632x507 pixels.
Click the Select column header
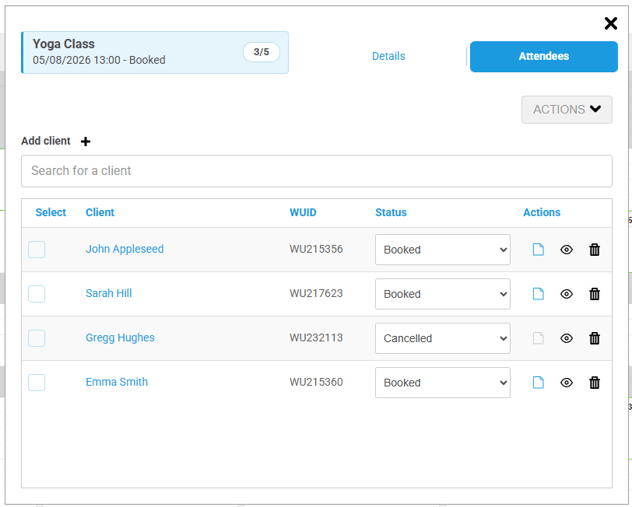[x=51, y=212]
